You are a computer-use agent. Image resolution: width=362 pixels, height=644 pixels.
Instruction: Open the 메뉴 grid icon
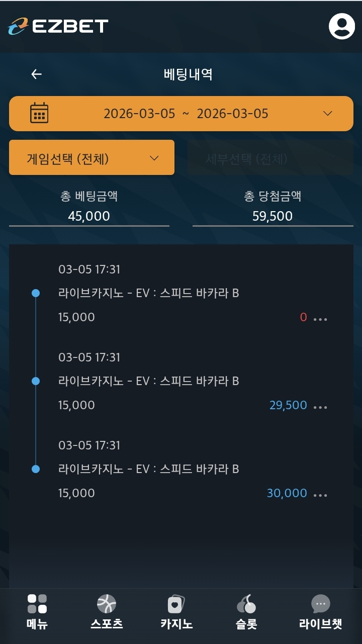click(37, 604)
